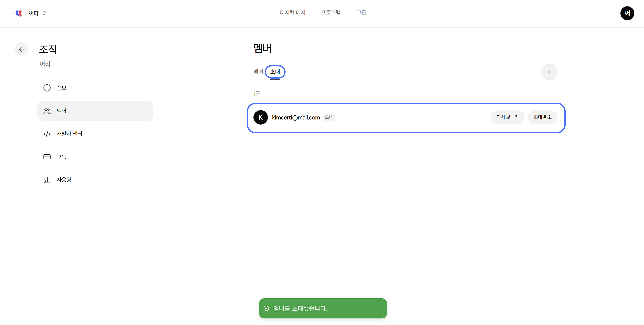The height and width of the screenshot is (325, 644).
Task: Click the 오너 role badge
Action: pos(329,117)
